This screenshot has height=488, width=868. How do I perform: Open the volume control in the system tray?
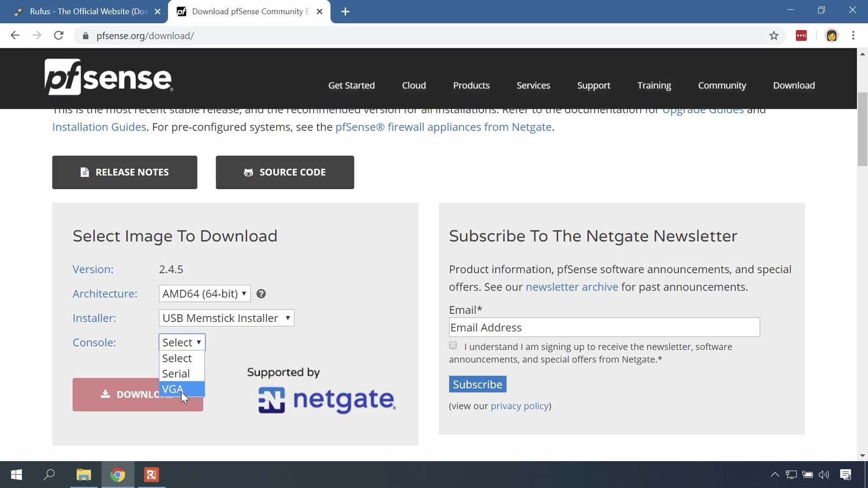[824, 475]
